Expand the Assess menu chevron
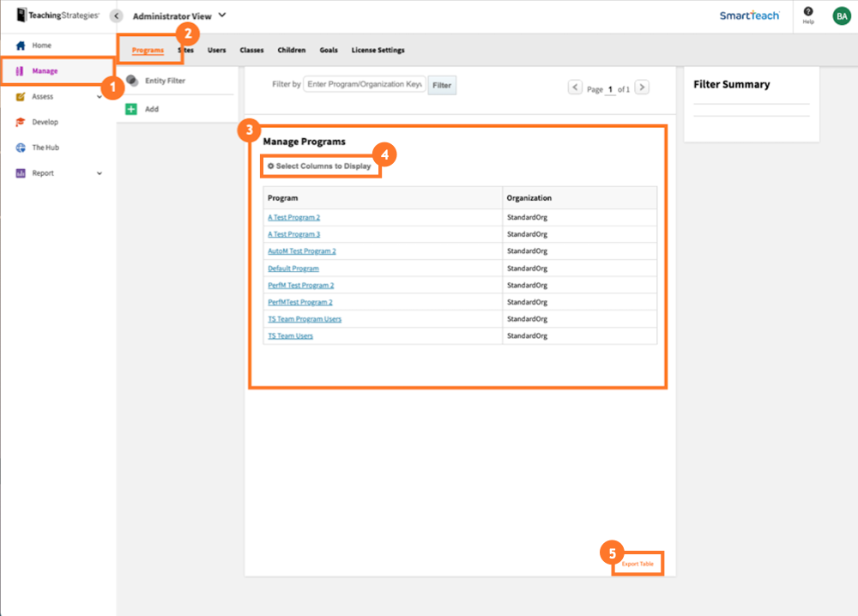The width and height of the screenshot is (858, 616). point(99,96)
